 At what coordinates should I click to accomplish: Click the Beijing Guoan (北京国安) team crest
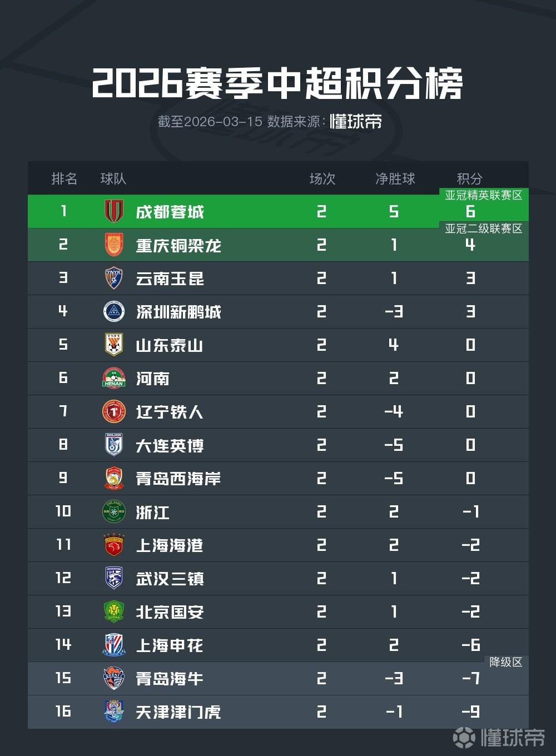point(114,611)
